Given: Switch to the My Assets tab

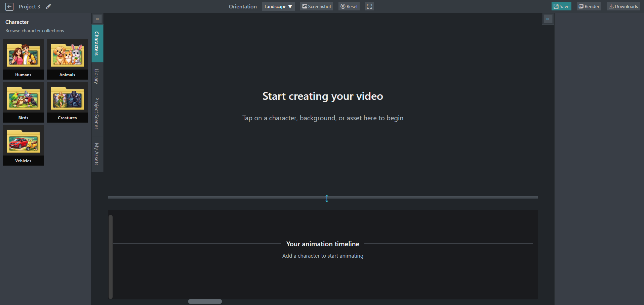Looking at the screenshot, I should click(97, 154).
